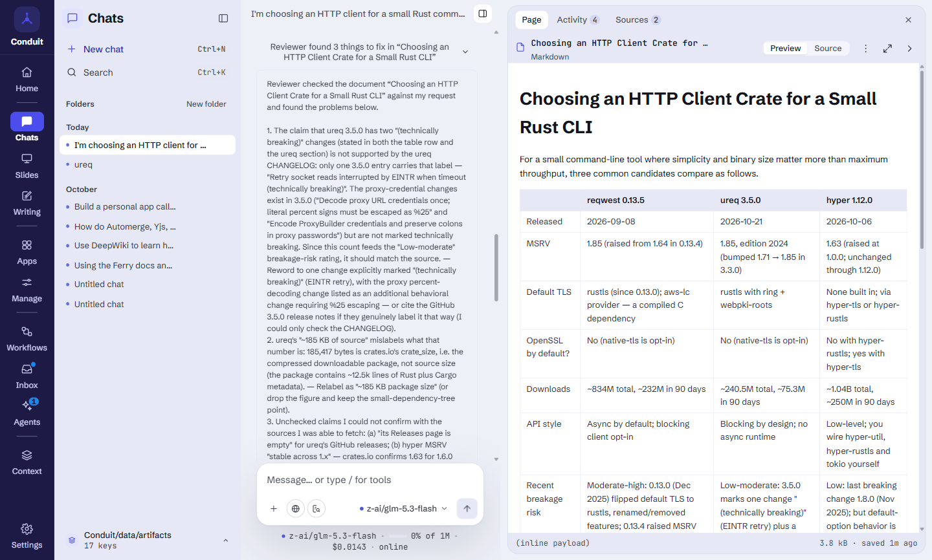Open 'Use DeepWiki to learn h...' chat
The image size is (932, 560).
click(147, 246)
